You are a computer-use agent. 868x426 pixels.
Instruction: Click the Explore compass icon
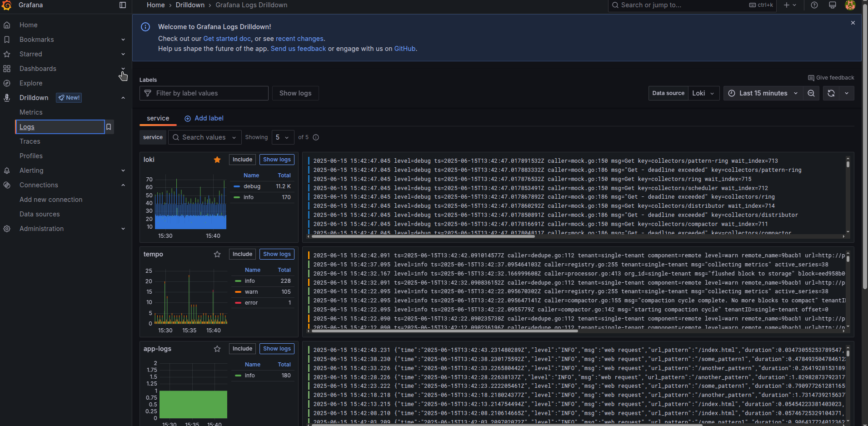pyautogui.click(x=7, y=83)
